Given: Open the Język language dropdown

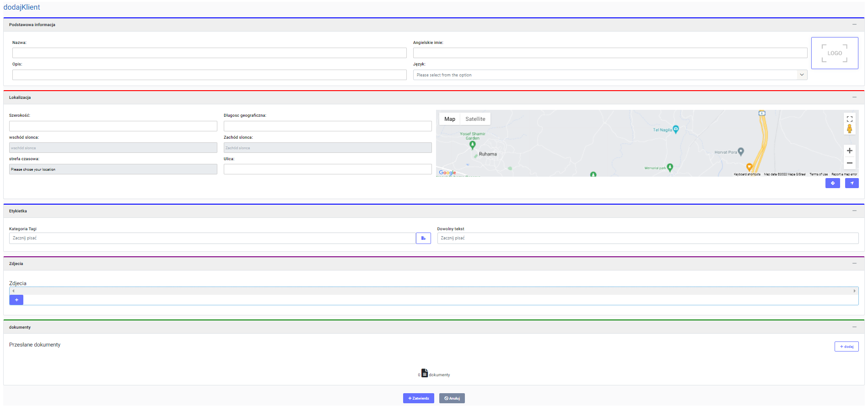Looking at the screenshot, I should click(609, 75).
